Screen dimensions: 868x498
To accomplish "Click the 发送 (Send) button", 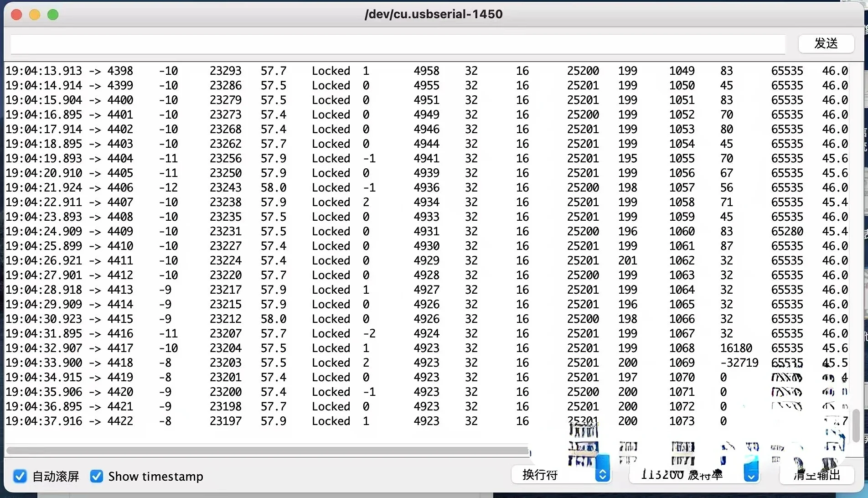I will pyautogui.click(x=826, y=44).
